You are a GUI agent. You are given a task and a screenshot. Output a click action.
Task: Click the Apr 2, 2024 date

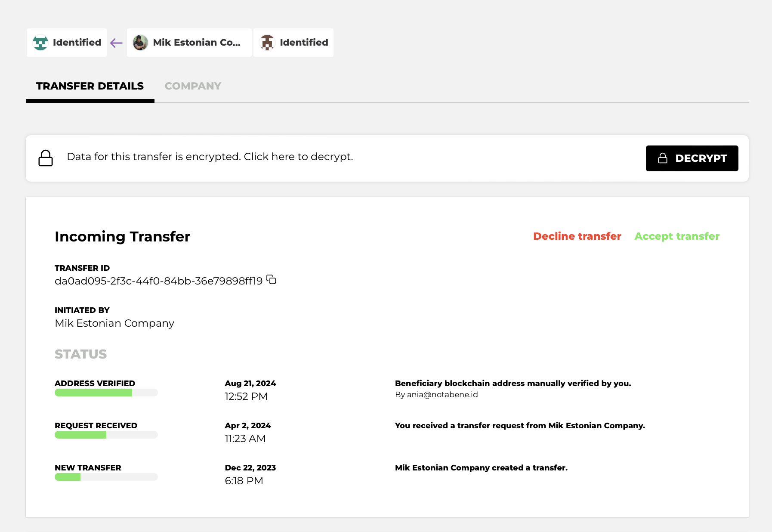pyautogui.click(x=248, y=426)
